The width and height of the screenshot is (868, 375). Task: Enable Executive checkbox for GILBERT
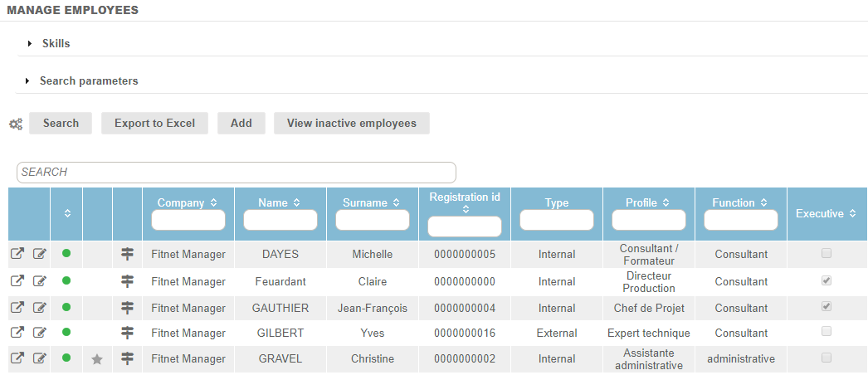click(826, 332)
